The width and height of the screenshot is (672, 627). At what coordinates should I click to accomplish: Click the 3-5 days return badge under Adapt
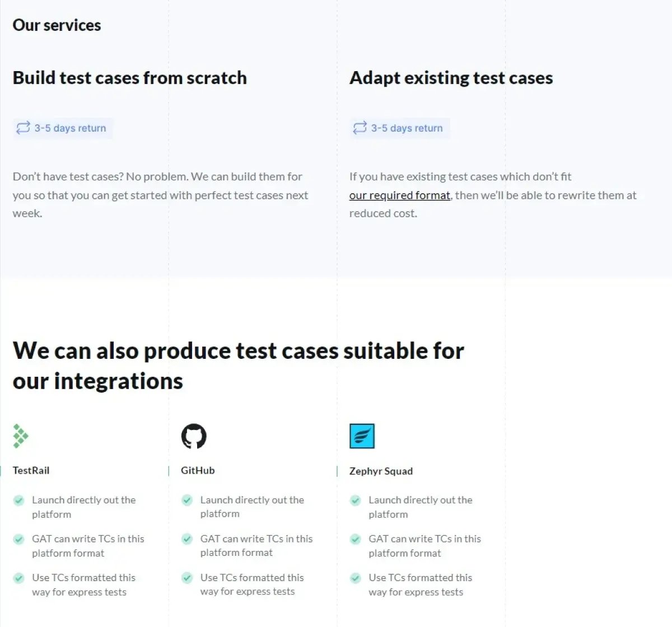400,128
